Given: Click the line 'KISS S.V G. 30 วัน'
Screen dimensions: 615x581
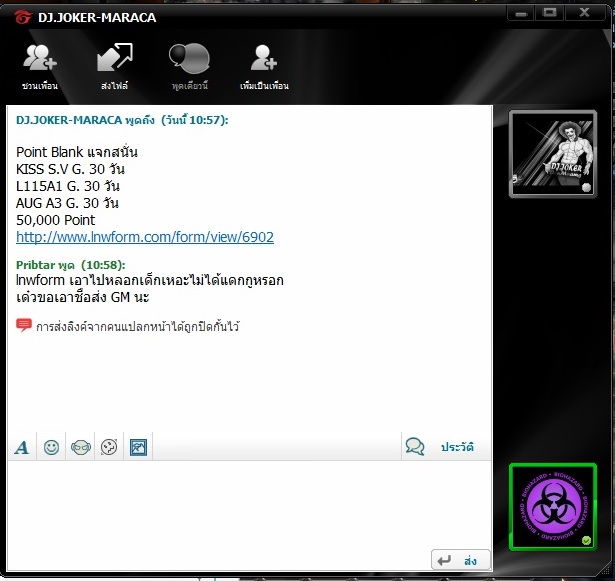Looking at the screenshot, I should point(70,169).
